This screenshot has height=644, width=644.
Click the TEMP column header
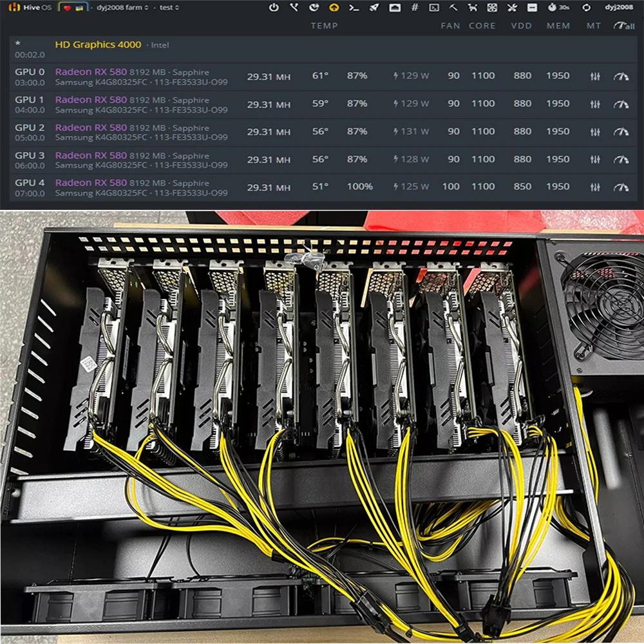324,26
